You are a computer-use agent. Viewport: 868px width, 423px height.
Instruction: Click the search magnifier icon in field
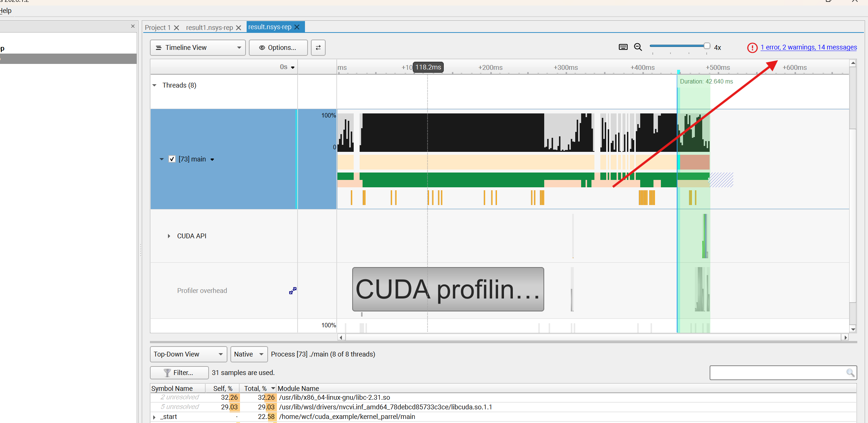click(850, 373)
